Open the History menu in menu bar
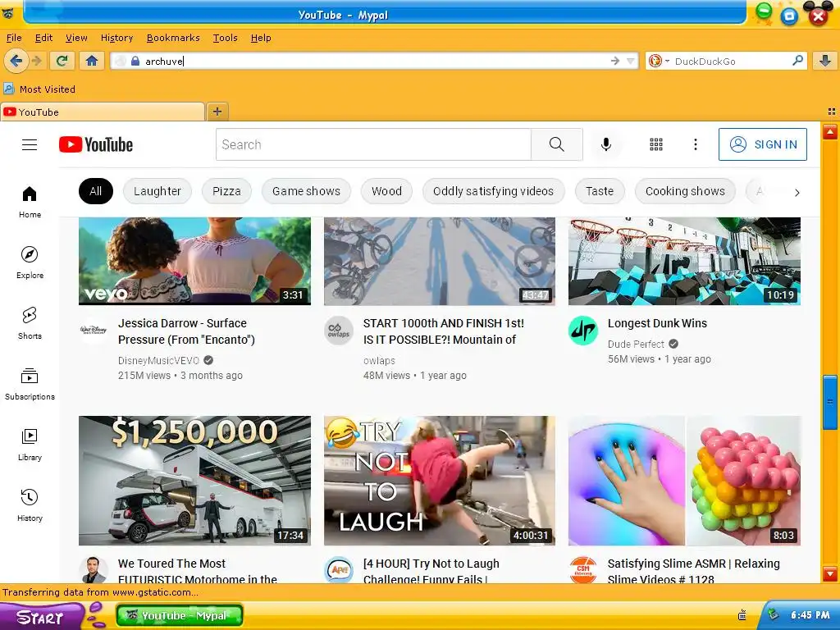840x630 pixels. 116,38
